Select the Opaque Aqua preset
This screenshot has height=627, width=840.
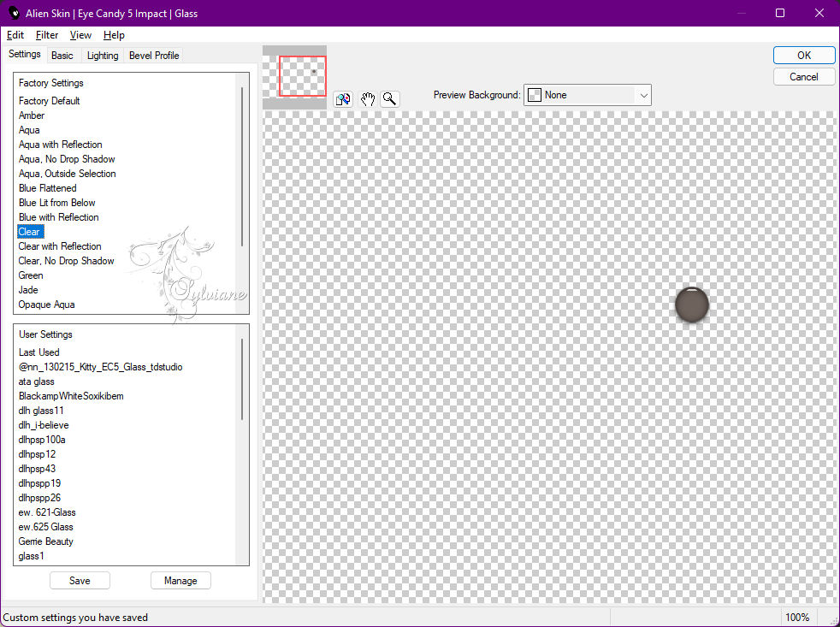point(46,305)
